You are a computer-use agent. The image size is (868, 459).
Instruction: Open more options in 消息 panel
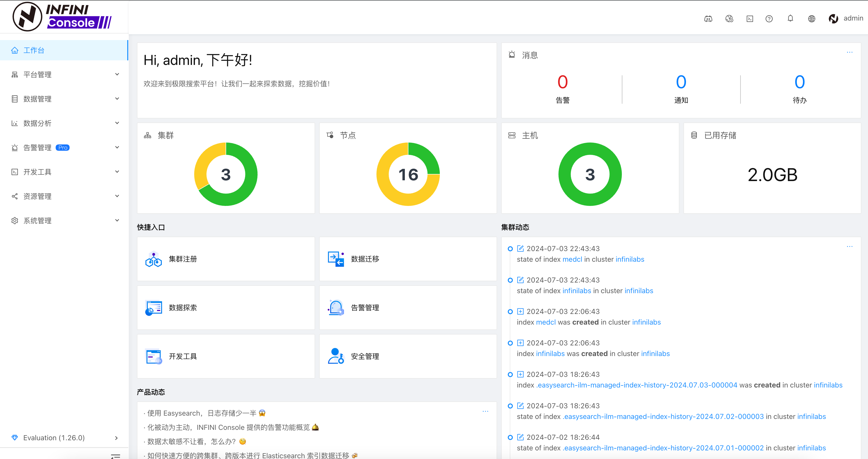(849, 52)
